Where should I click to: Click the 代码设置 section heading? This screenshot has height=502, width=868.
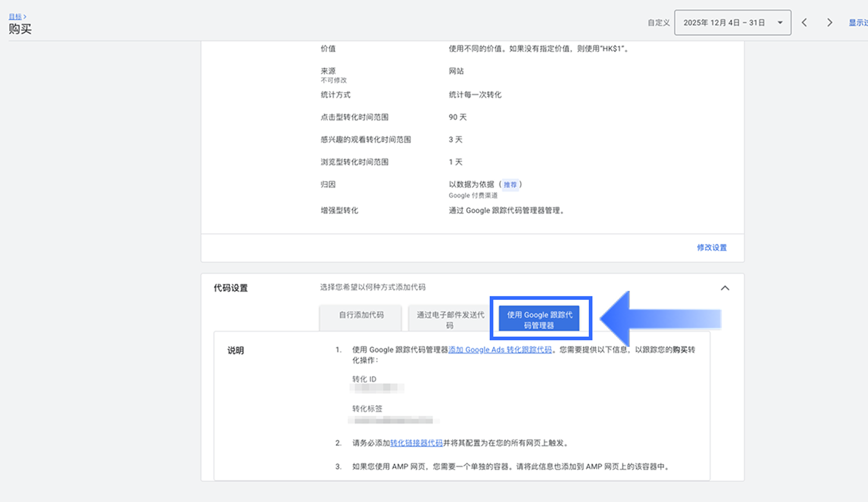coord(231,288)
